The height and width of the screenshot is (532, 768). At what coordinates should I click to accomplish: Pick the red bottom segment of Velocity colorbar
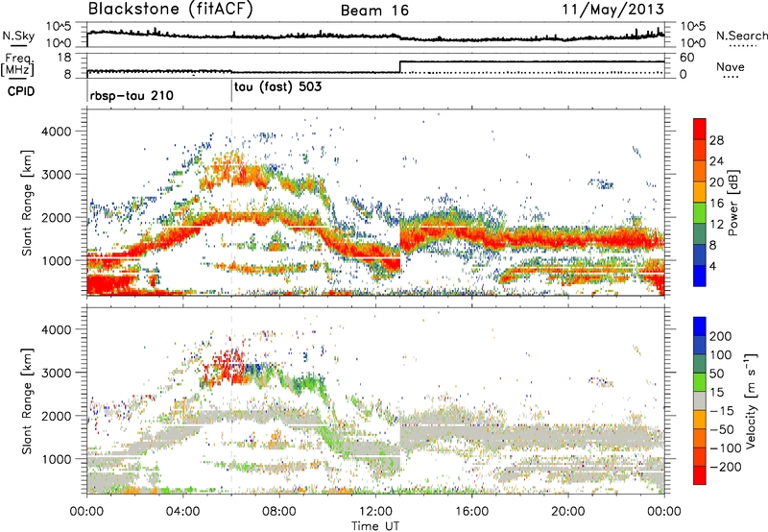(700, 475)
